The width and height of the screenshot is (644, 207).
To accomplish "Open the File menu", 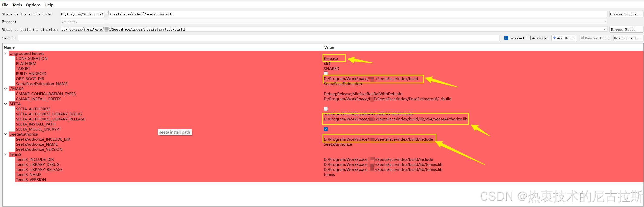I will point(5,5).
